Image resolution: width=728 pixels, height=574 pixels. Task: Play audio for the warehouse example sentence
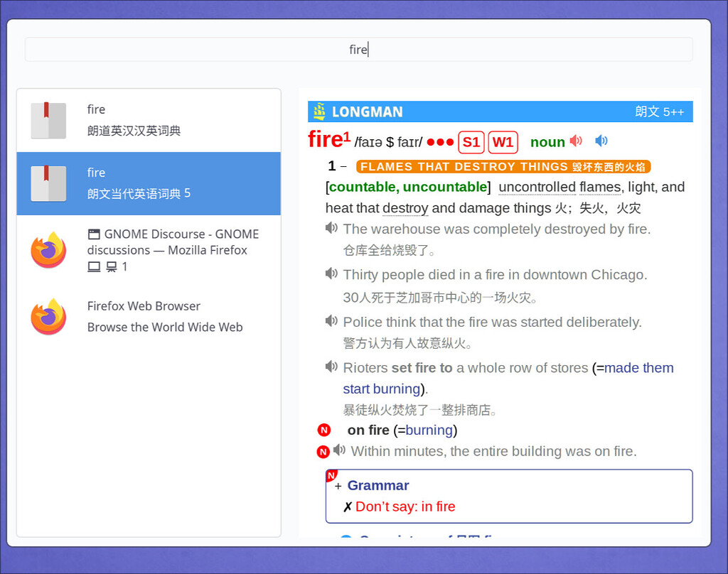pyautogui.click(x=331, y=228)
